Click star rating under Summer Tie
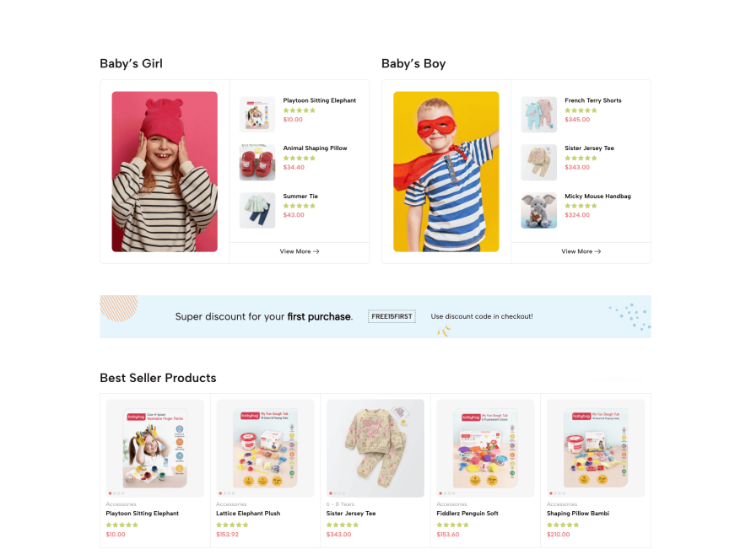751x560 pixels. point(299,206)
